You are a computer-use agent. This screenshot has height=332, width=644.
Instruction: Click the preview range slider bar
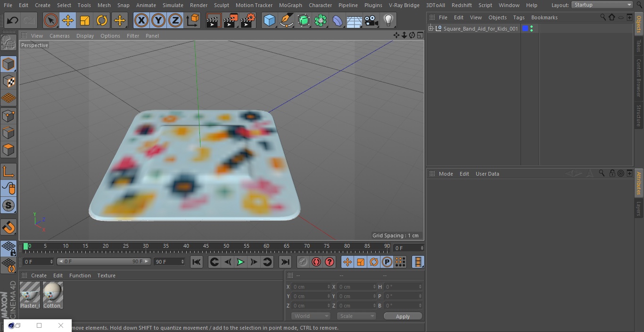(x=104, y=261)
